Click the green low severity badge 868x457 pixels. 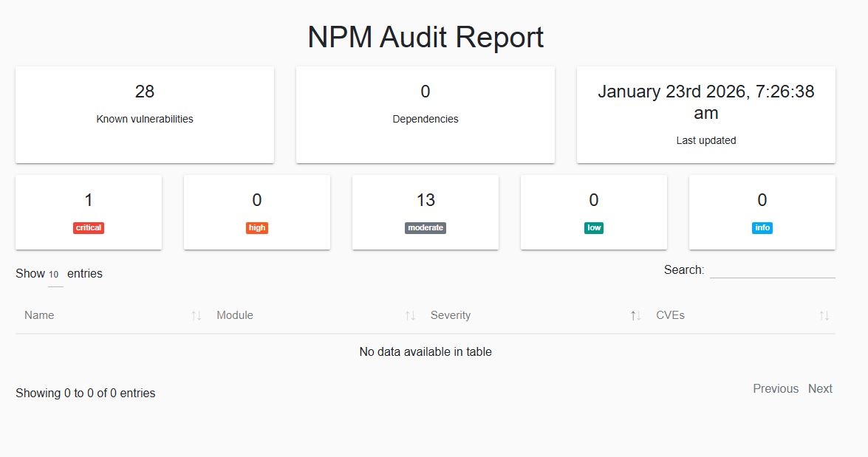coord(594,228)
